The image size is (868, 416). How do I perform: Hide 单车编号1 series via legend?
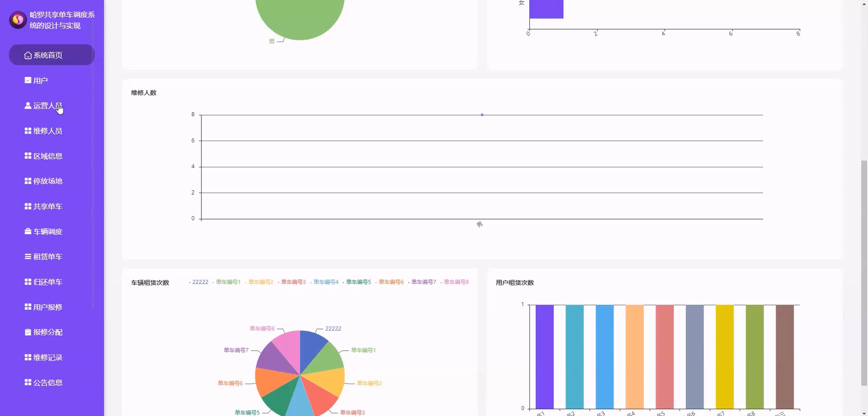tap(228, 282)
